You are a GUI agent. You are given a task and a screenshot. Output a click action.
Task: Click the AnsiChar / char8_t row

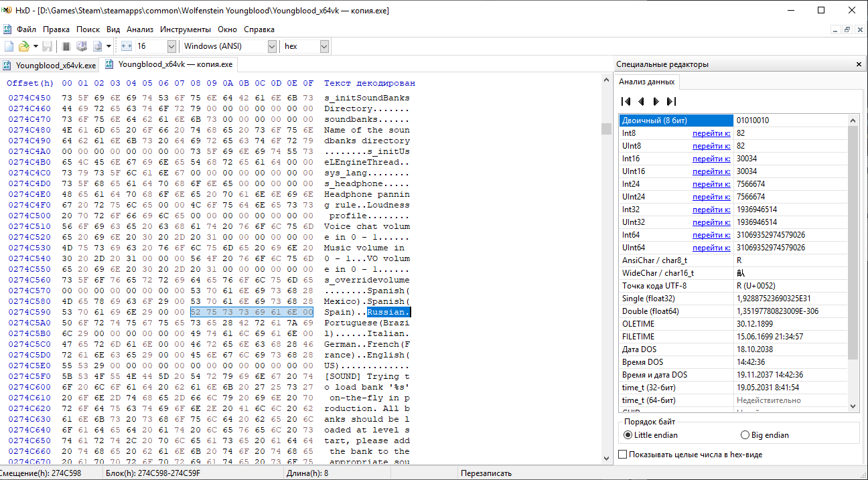pos(733,260)
